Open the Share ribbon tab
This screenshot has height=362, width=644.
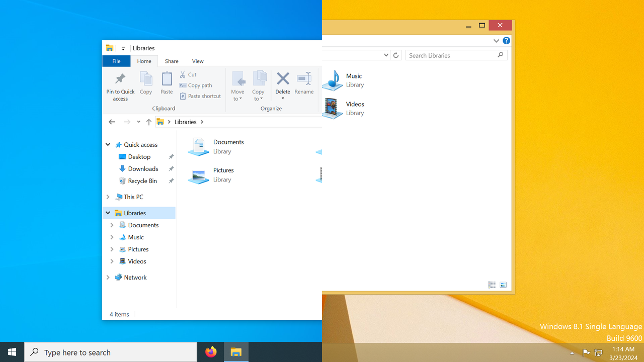(172, 61)
